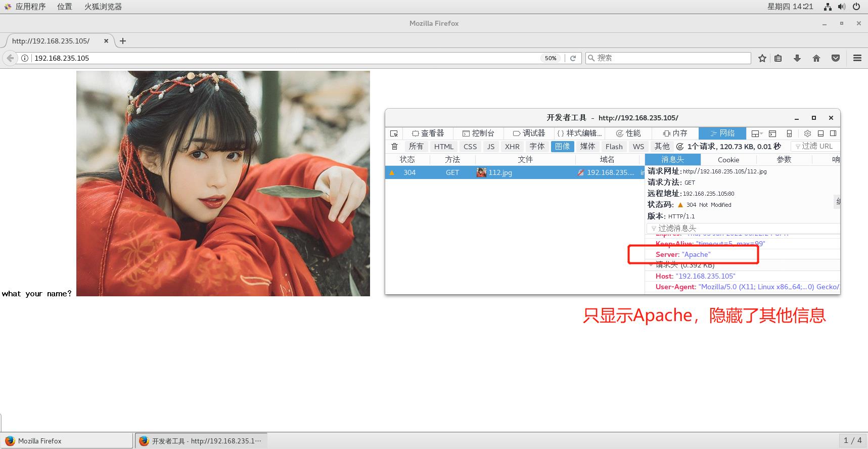This screenshot has width=868, height=449.
Task: Switch to 开发者工具 window in taskbar
Action: tap(201, 441)
